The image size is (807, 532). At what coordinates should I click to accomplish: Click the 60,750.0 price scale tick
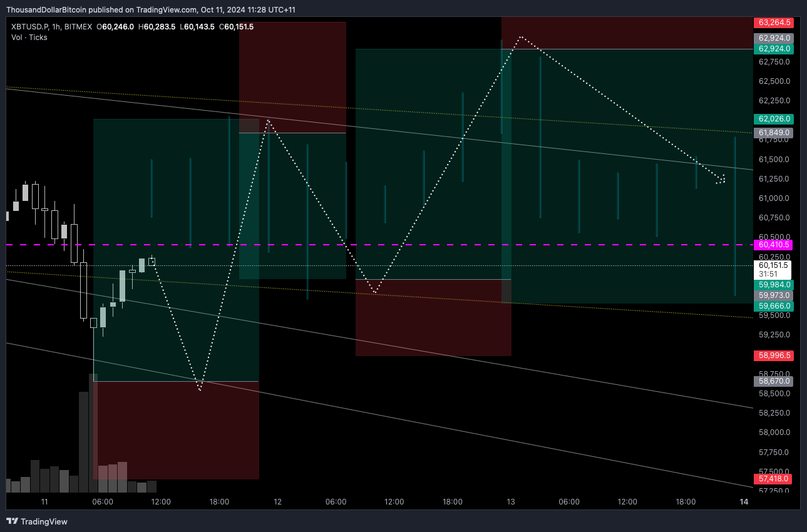tap(774, 218)
